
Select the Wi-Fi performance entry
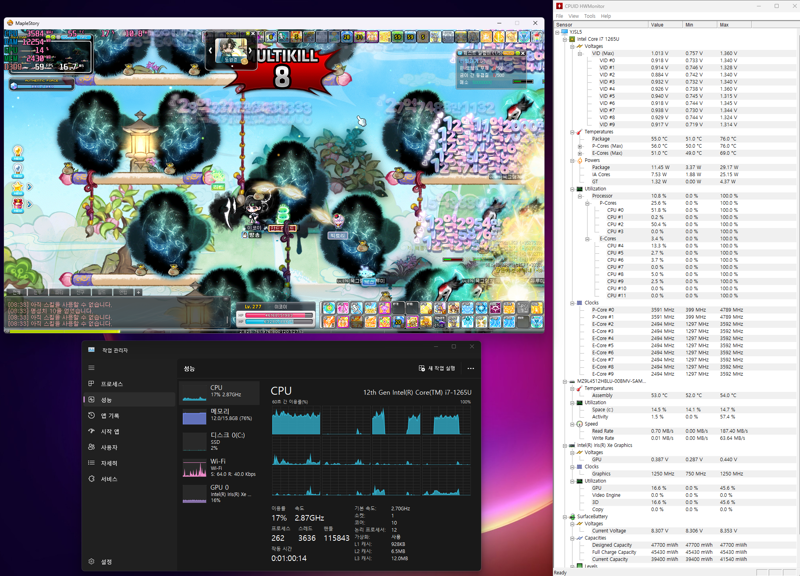[219, 467]
